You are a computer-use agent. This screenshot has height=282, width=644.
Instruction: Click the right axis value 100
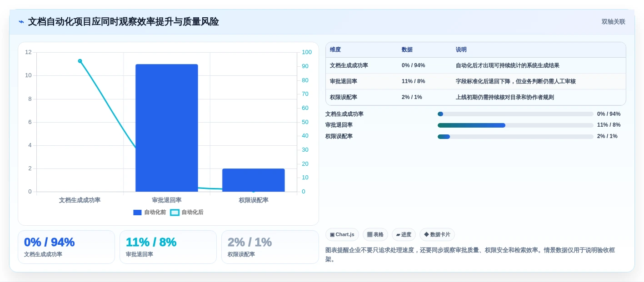click(307, 52)
